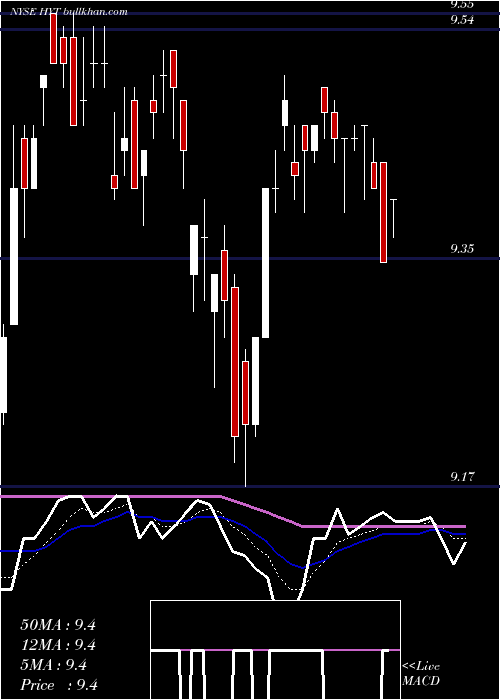Image resolution: width=500 pixels, height=700 pixels.
Task: Click the 12MA : 9.4 readout
Action: click(x=58, y=645)
